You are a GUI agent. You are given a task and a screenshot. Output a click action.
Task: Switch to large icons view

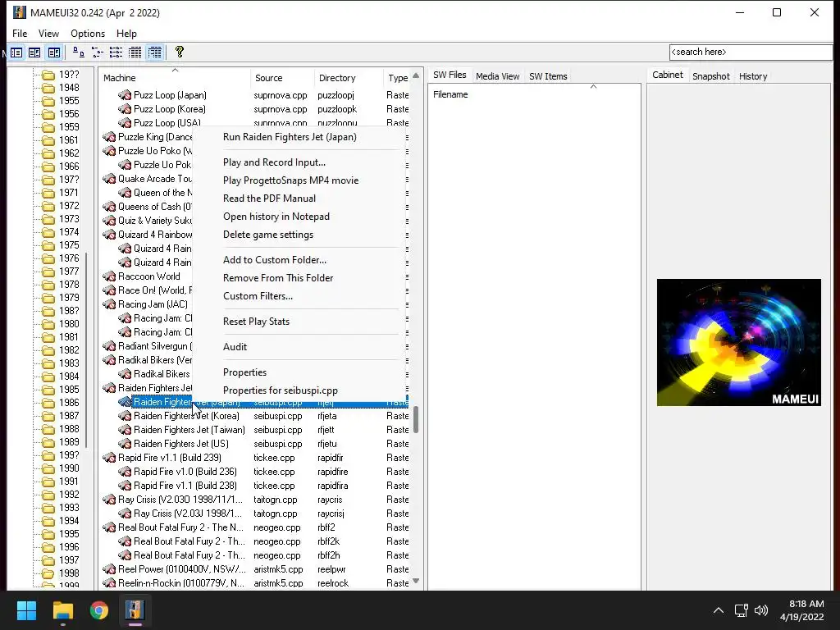point(79,52)
